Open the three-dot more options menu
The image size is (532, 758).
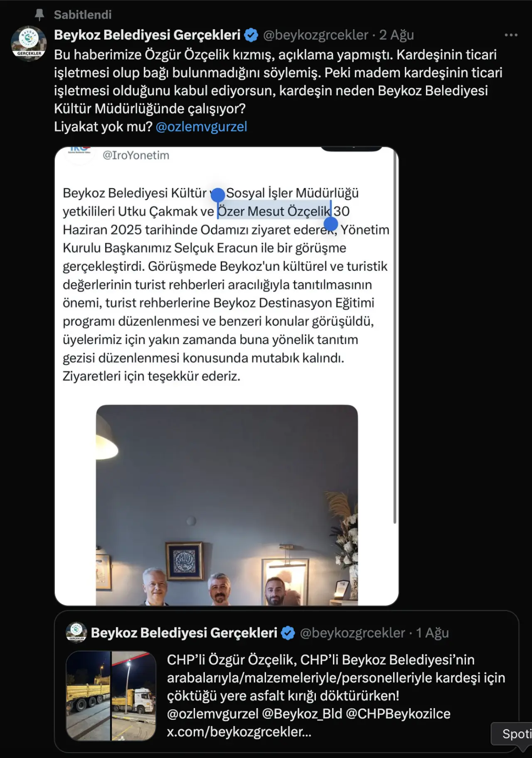(x=511, y=35)
